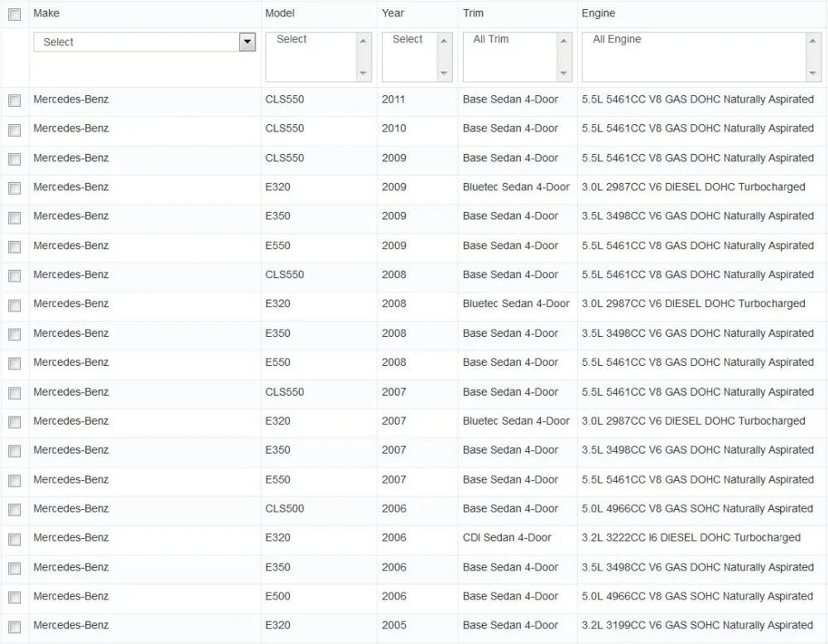Click Mercedes-Benz make in 2011 CLS550 row

tap(70, 99)
